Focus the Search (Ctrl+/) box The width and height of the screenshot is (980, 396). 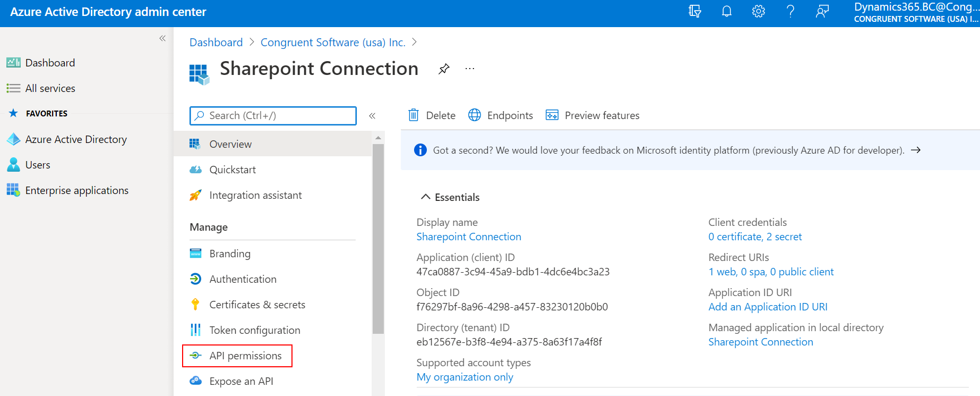pos(273,116)
